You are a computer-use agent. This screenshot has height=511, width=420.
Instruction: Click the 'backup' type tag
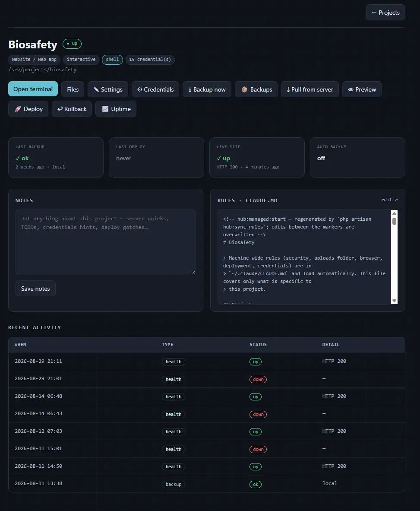coord(174,484)
